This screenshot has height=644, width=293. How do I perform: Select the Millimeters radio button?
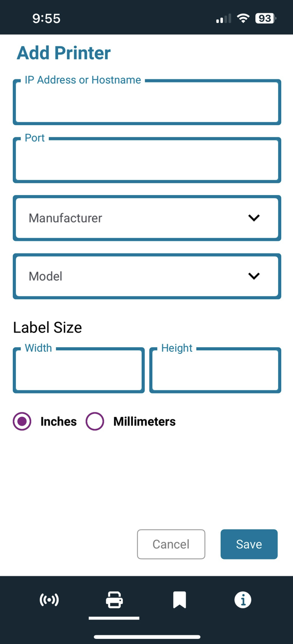(95, 421)
